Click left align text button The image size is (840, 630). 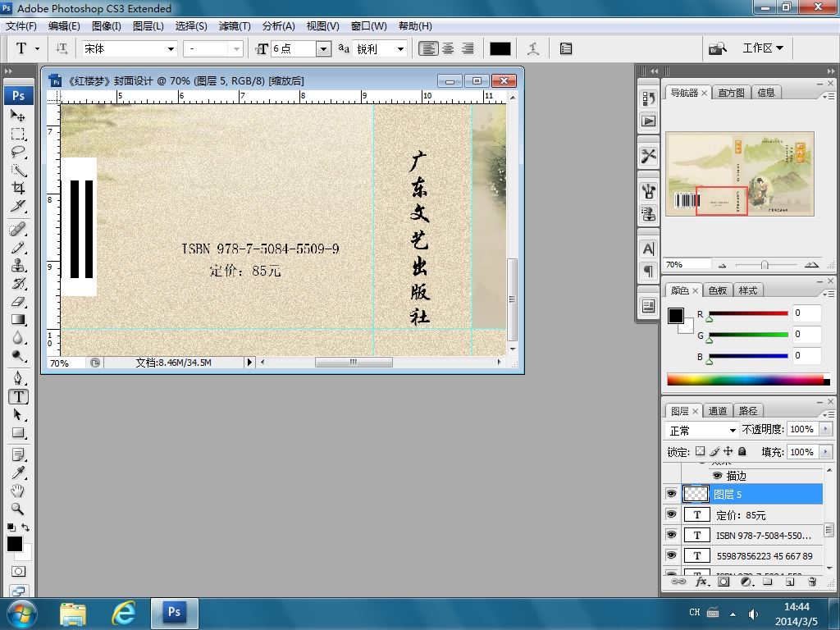pyautogui.click(x=428, y=48)
